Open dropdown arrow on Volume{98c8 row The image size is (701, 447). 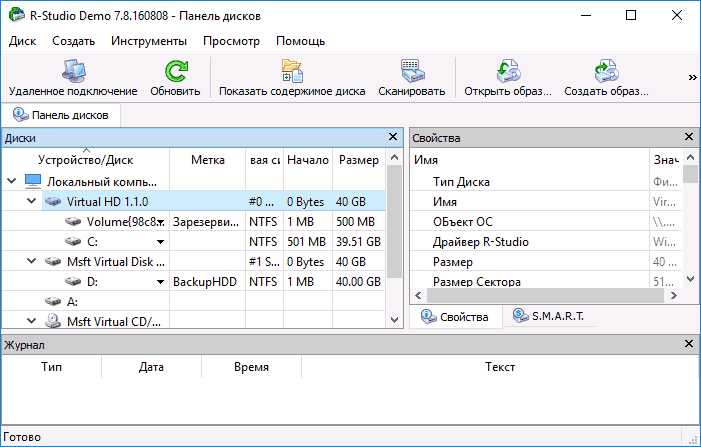click(161, 222)
